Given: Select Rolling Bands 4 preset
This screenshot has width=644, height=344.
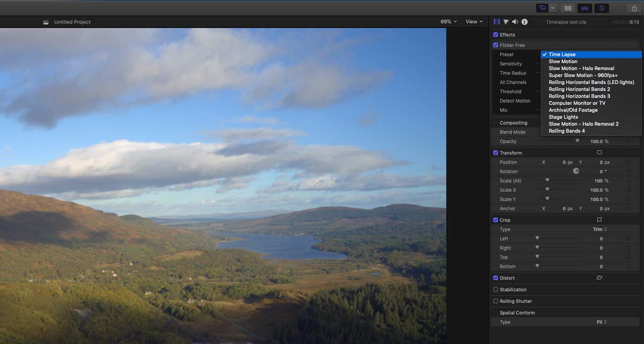Looking at the screenshot, I should 591,131.
